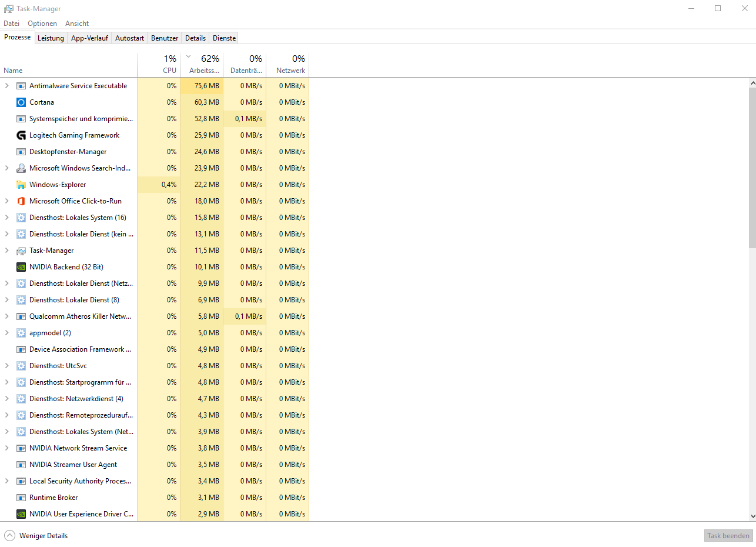Click the Task beenden button
This screenshot has height=547, width=756.
pyautogui.click(x=728, y=536)
